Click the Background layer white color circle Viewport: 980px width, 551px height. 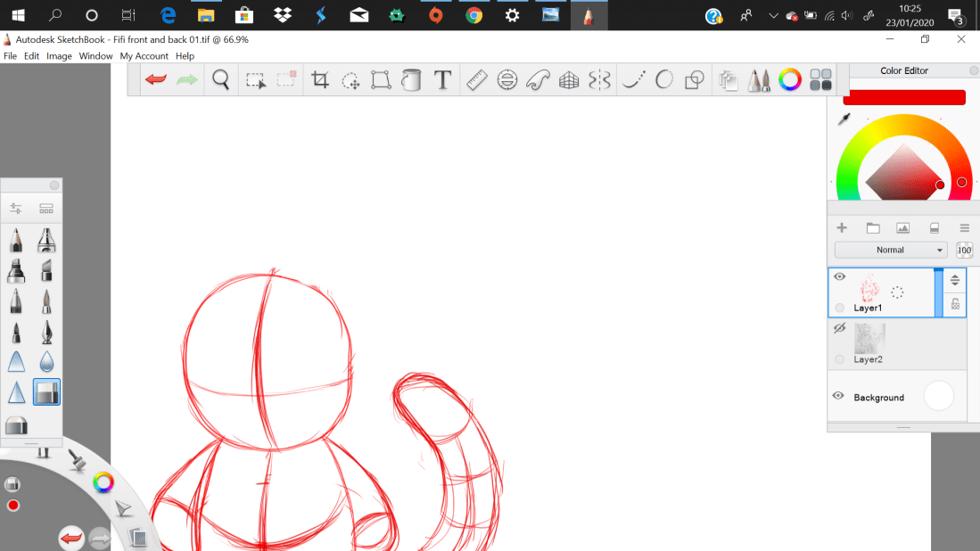click(939, 396)
